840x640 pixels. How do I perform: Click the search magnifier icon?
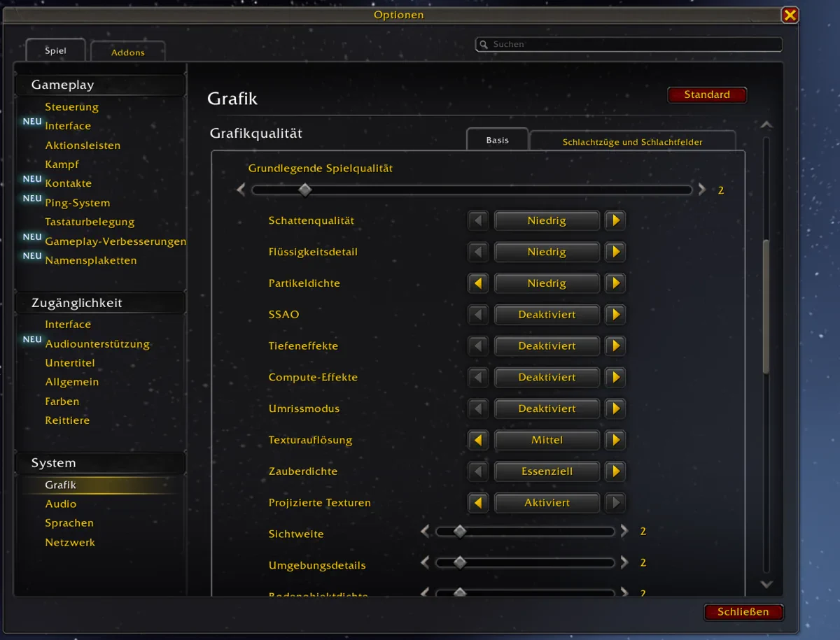pos(484,45)
